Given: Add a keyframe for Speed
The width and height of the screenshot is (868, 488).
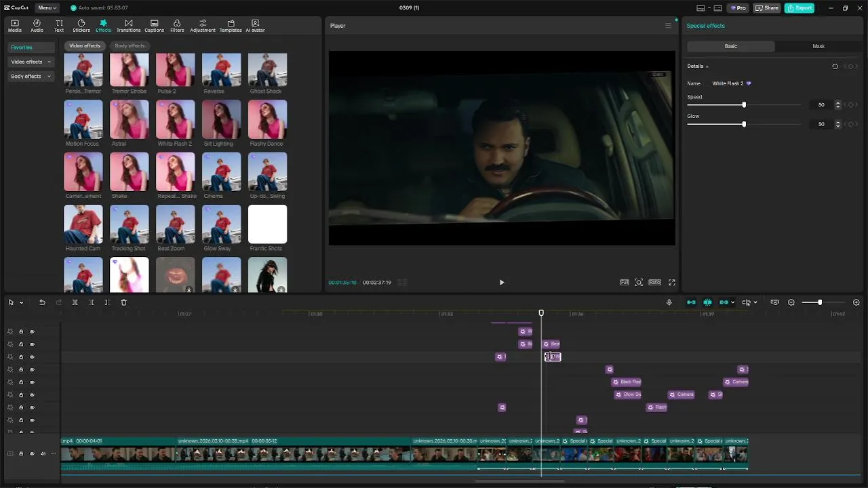Looking at the screenshot, I should tap(850, 105).
